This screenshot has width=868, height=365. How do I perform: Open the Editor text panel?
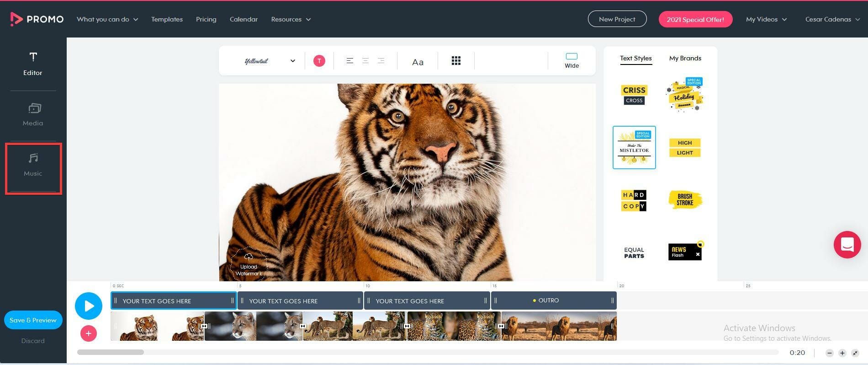(33, 64)
